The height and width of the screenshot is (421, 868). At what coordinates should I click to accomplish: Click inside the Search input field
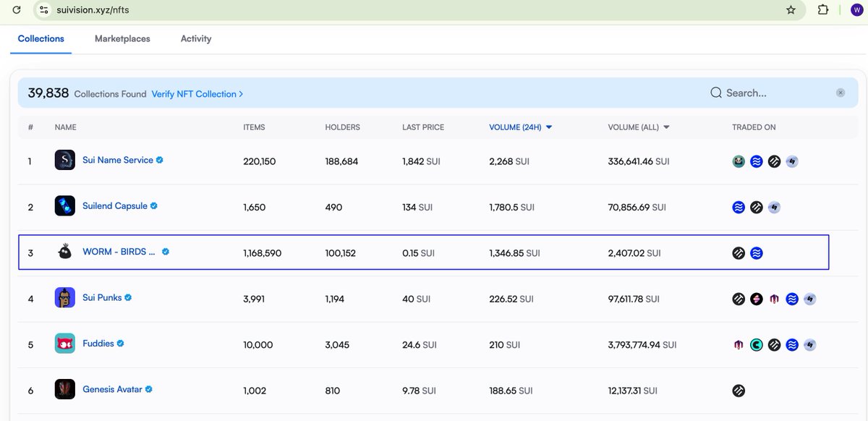pos(767,93)
